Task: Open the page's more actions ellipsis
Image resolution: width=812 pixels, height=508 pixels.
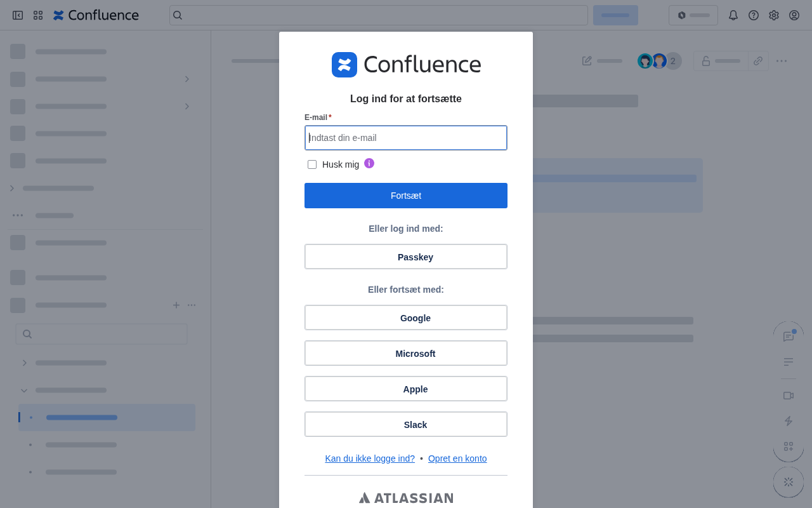Action: [782, 61]
